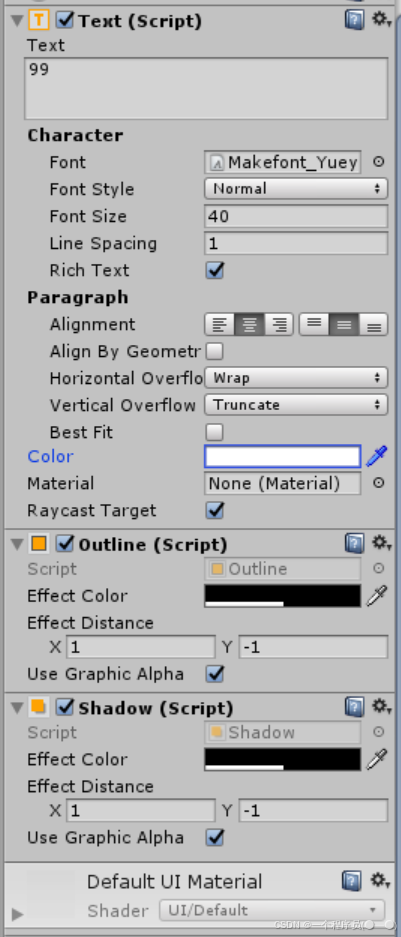Use the eyedropper for Outline Effect Color
This screenshot has width=401, height=937.
pyautogui.click(x=376, y=596)
